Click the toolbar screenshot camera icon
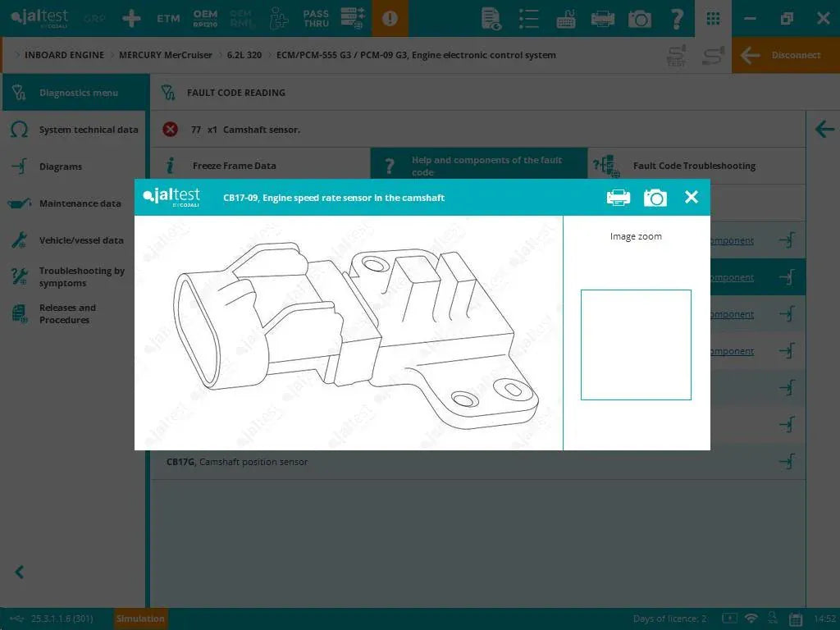840x630 pixels. click(640, 18)
